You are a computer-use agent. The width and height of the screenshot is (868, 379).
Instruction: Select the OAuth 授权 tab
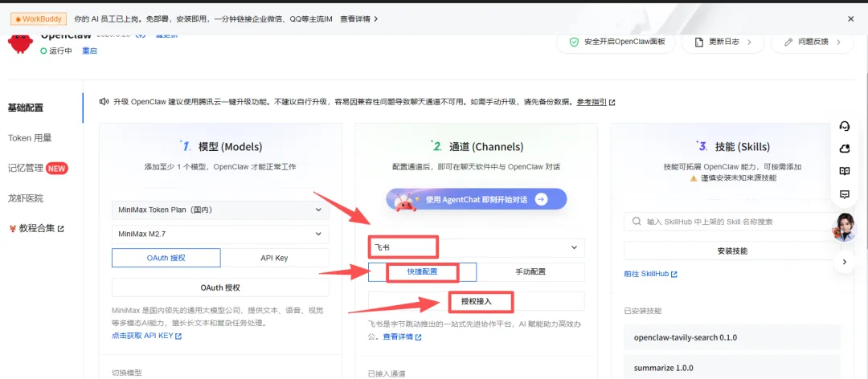(x=166, y=258)
